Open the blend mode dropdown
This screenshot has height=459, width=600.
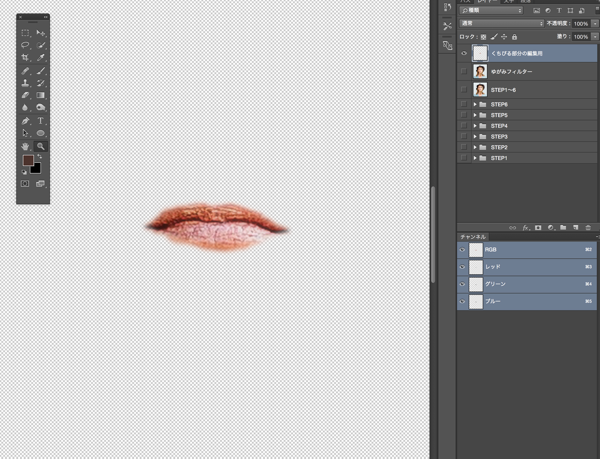point(502,23)
